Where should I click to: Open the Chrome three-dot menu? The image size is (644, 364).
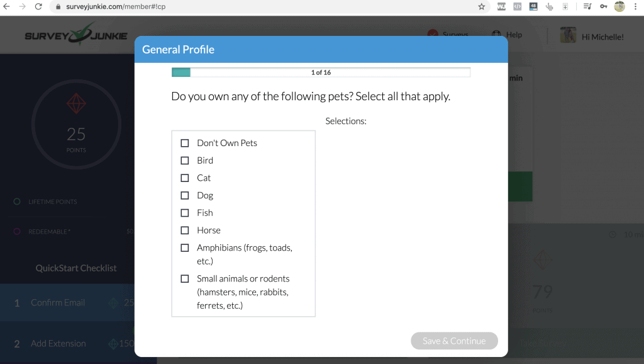coord(635,7)
